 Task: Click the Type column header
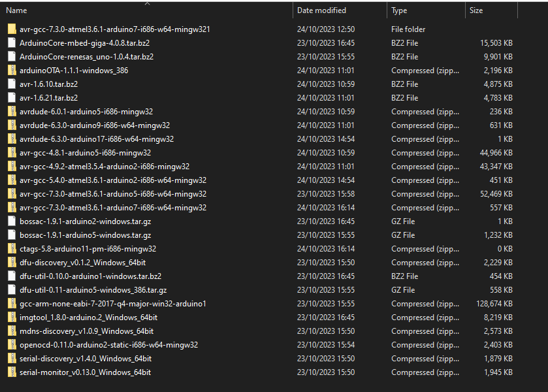399,10
